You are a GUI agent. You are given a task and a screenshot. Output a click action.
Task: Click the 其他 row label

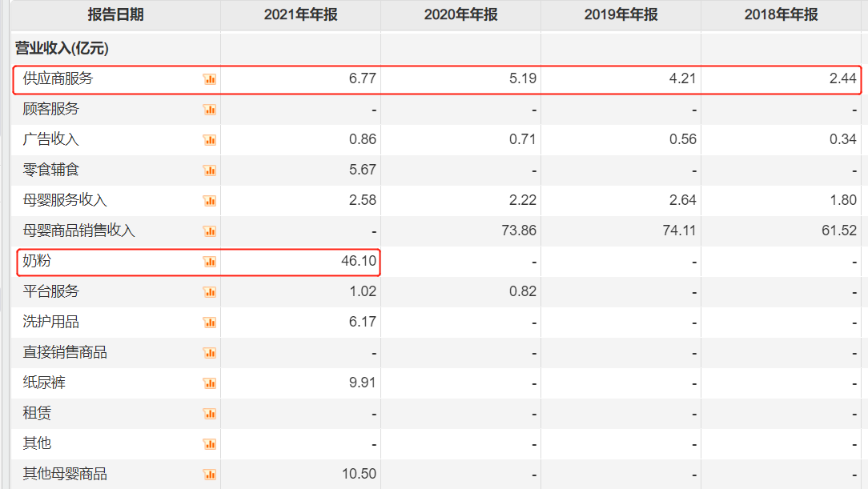[37, 443]
